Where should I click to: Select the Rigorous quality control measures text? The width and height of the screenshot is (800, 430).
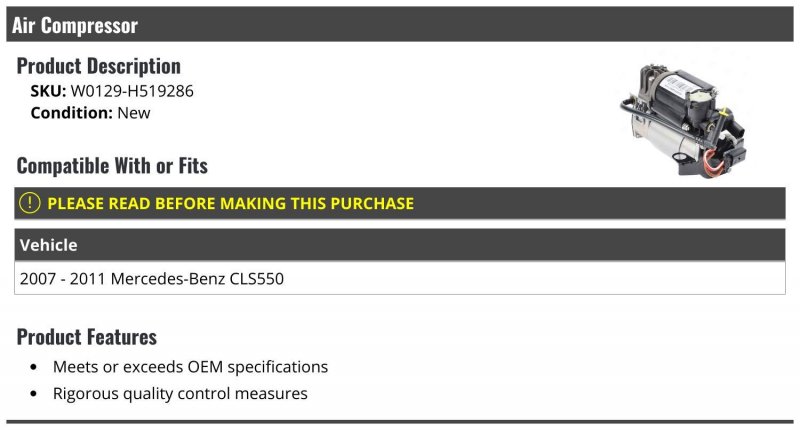click(180, 394)
